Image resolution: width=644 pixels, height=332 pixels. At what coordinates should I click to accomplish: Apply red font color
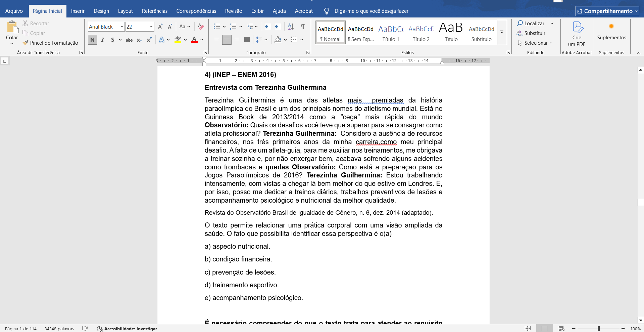point(194,40)
